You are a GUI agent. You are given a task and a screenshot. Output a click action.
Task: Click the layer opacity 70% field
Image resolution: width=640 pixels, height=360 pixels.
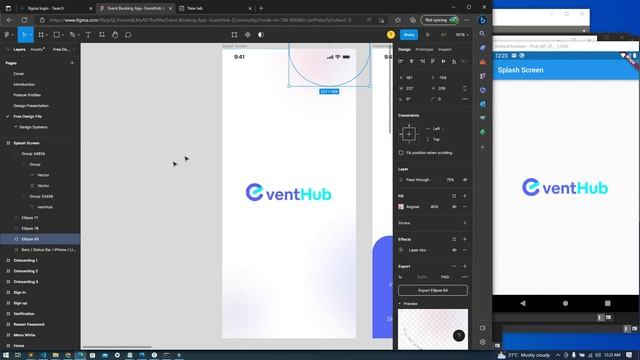(x=450, y=180)
